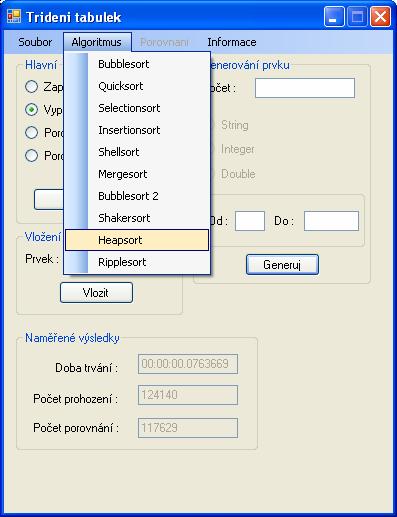Viewport: 397px width, 517px height.
Task: Select the Zap... radio button
Action: [31, 87]
